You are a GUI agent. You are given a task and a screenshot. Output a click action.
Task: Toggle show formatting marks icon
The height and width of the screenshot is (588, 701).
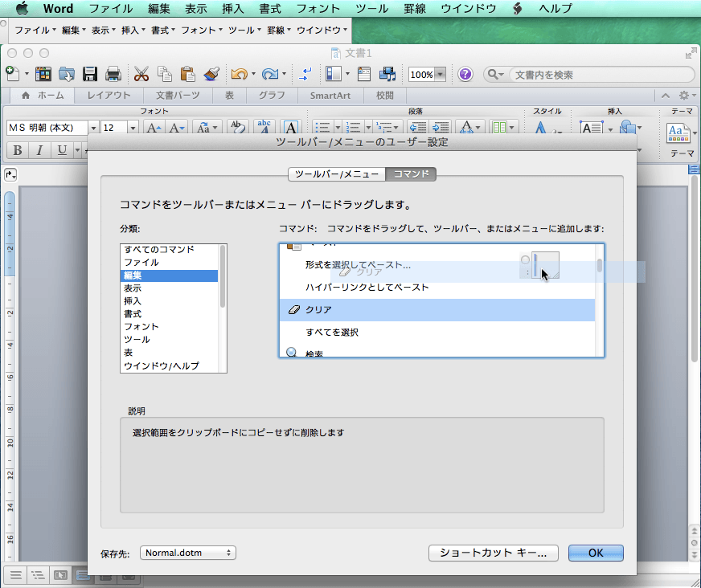click(305, 74)
